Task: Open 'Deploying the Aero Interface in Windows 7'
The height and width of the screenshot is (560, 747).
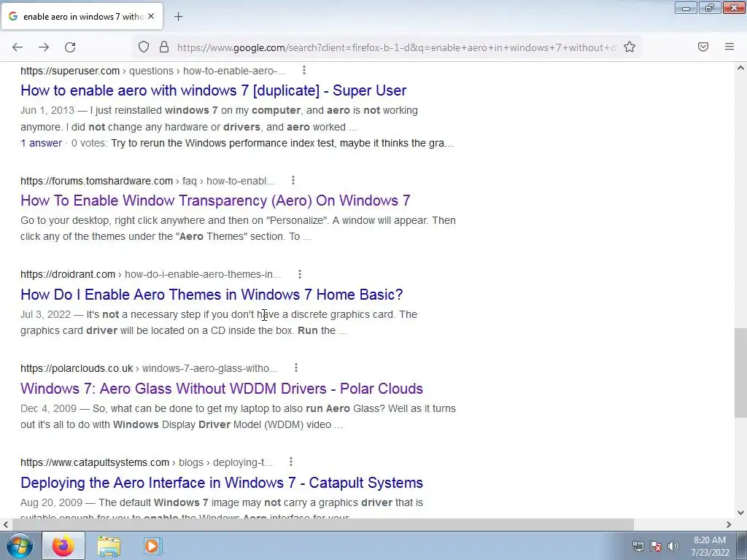Action: 222,483
